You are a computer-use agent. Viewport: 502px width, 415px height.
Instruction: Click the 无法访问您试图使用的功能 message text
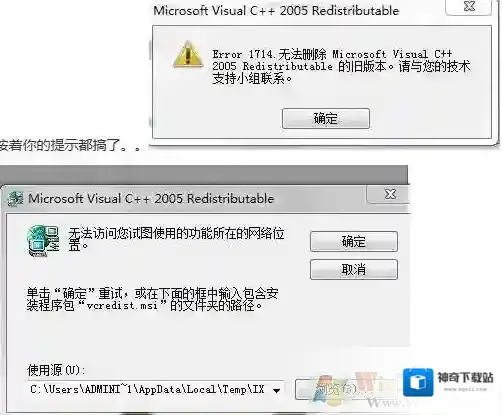(176, 240)
